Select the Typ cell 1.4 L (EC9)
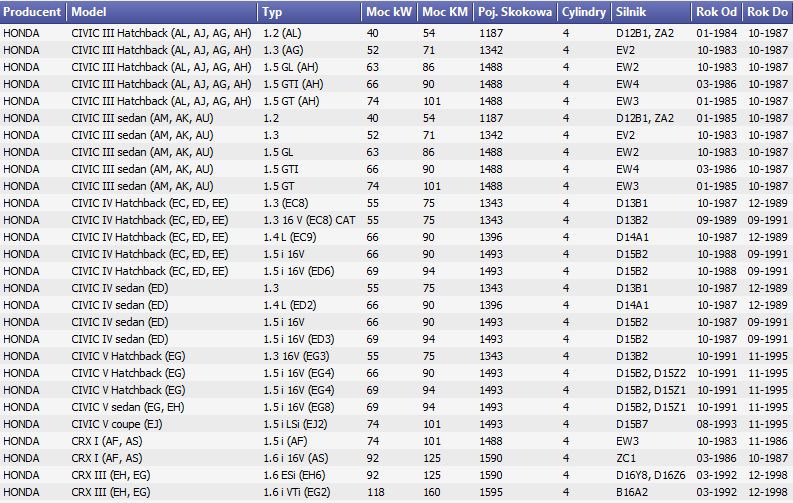The height and width of the screenshot is (503, 793). pos(290,237)
